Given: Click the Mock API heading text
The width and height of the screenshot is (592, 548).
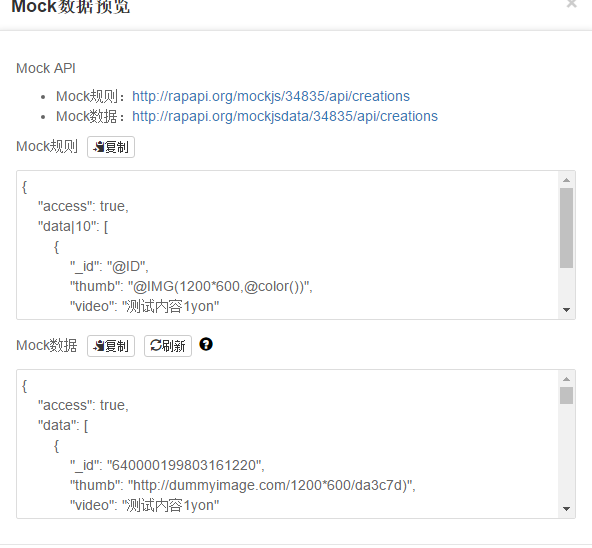Looking at the screenshot, I should click(x=46, y=68).
